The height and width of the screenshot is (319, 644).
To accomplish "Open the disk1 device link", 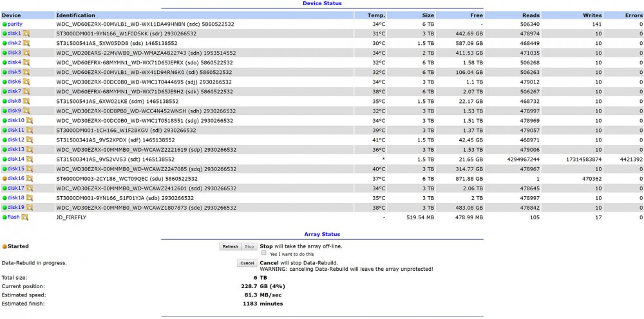I will (14, 33).
